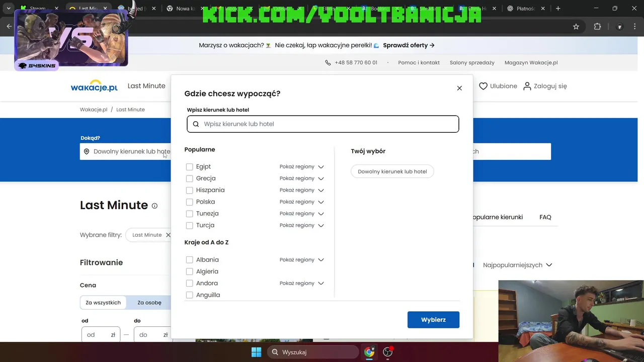Screen dimensions: 644x362
Task: Open the tab search chevron in Chrome
Action: click(9, 9)
